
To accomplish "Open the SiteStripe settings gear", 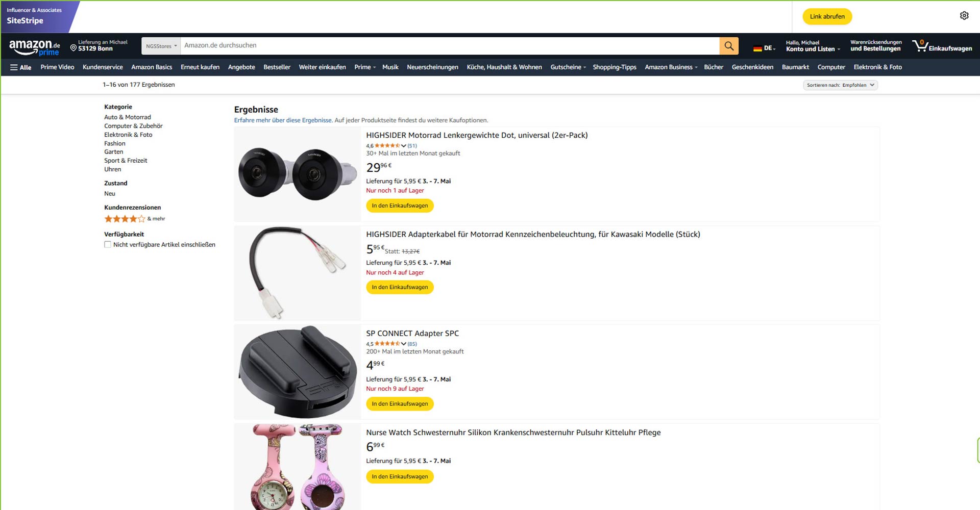I will [964, 16].
